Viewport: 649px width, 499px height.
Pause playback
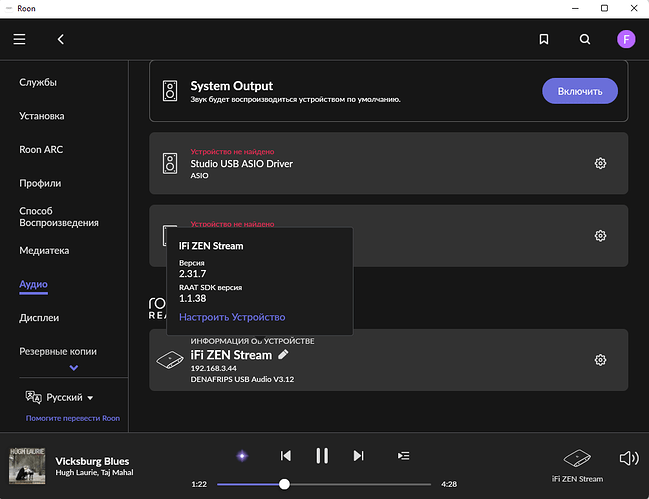pos(322,456)
